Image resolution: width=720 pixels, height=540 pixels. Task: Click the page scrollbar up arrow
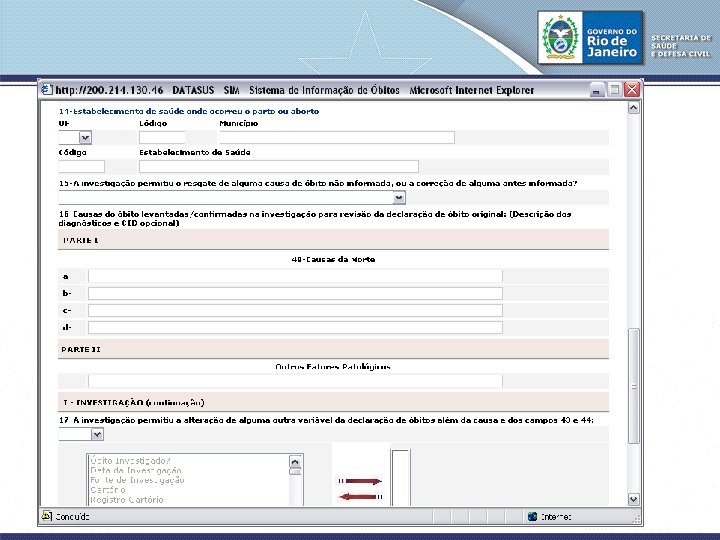(634, 108)
